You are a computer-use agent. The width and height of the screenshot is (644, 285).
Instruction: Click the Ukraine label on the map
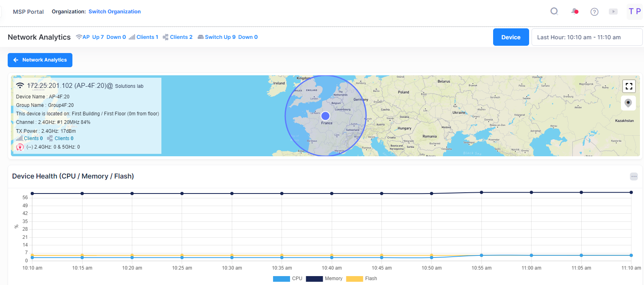459,113
